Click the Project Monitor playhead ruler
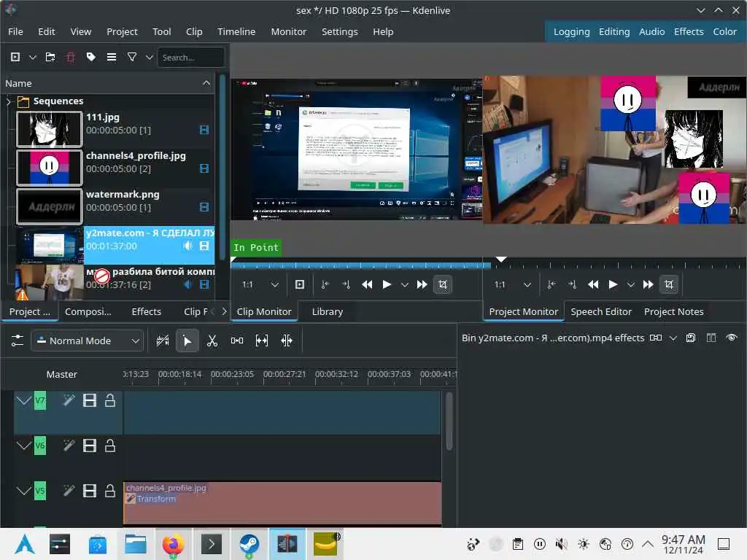Viewport: 747px width, 560px height. 614,263
